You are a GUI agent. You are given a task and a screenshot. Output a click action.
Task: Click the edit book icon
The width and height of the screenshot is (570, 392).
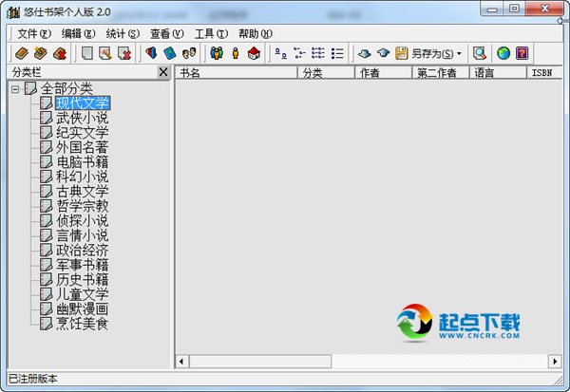pos(41,54)
